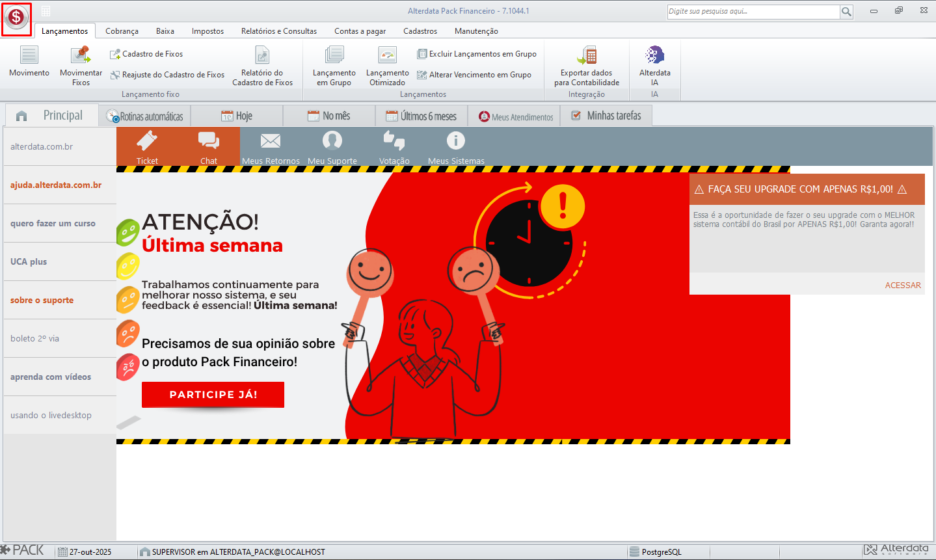Open UCA plus sidebar link
Viewport: 936px width, 560px height.
pos(60,262)
